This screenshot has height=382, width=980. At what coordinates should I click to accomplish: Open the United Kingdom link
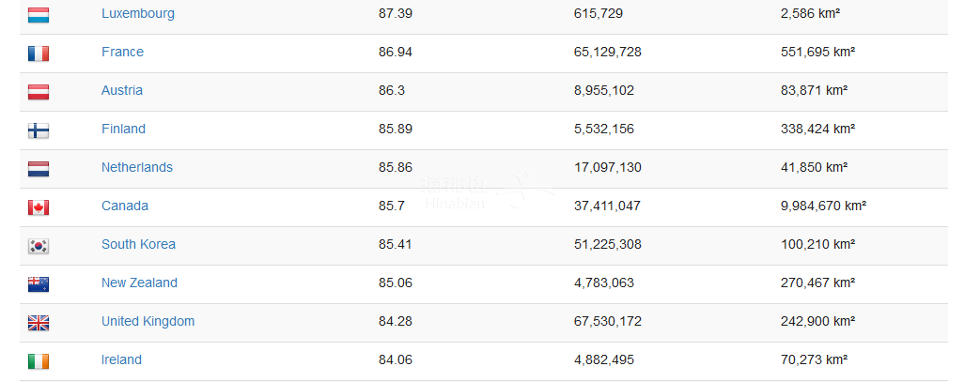coord(148,321)
